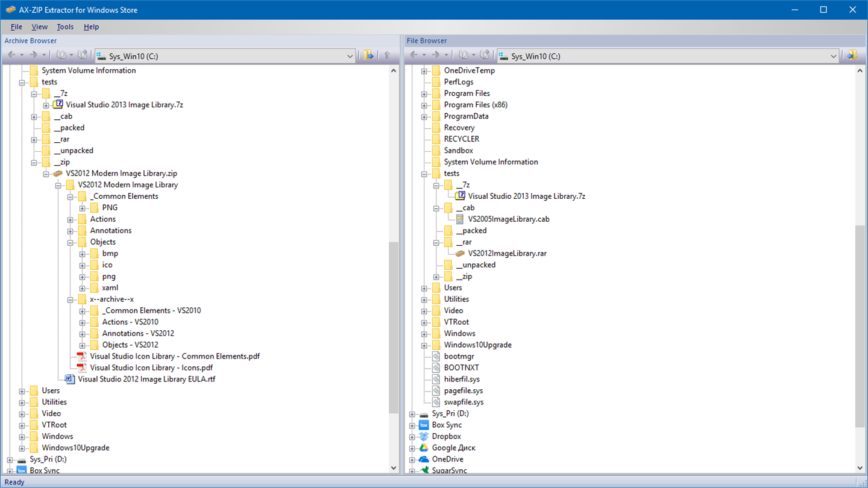Open the Archive Browser bookmarks book icon
868x488 pixels.
click(61, 55)
